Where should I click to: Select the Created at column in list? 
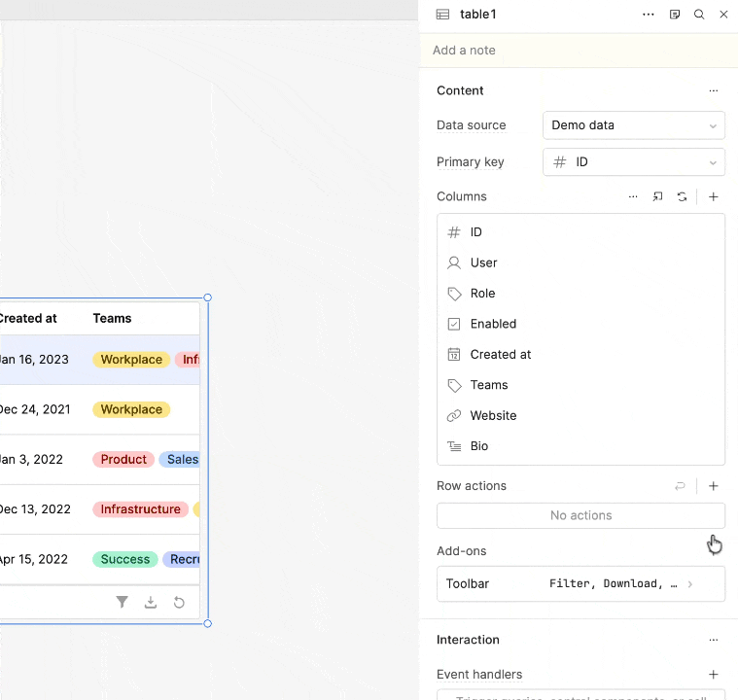point(580,355)
